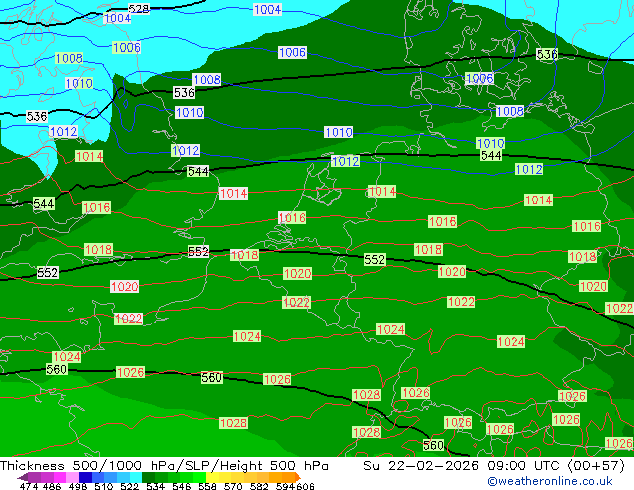
Task: Click the cyan swatch in the legend
Action: [x=136, y=477]
